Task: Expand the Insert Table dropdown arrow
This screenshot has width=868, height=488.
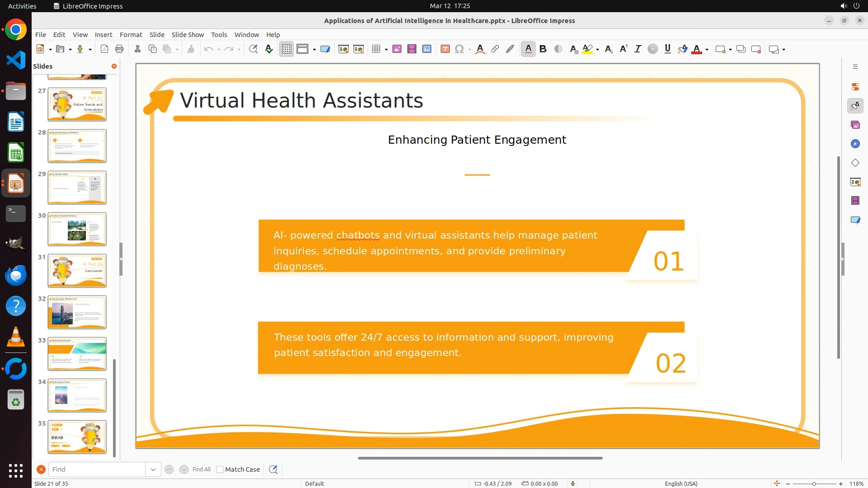Action: tap(386, 49)
